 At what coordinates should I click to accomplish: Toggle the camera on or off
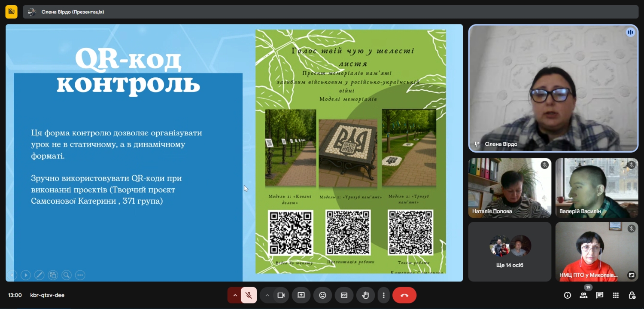click(x=281, y=295)
